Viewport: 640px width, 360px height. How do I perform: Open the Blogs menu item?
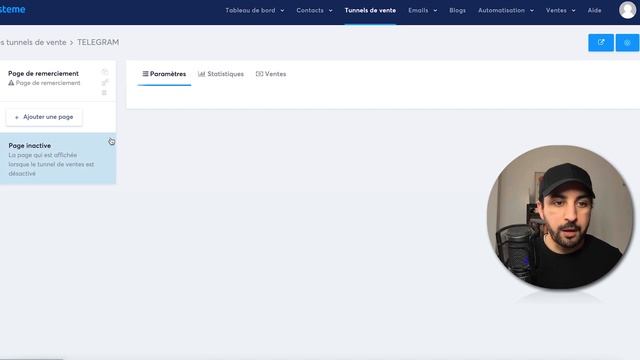(457, 11)
